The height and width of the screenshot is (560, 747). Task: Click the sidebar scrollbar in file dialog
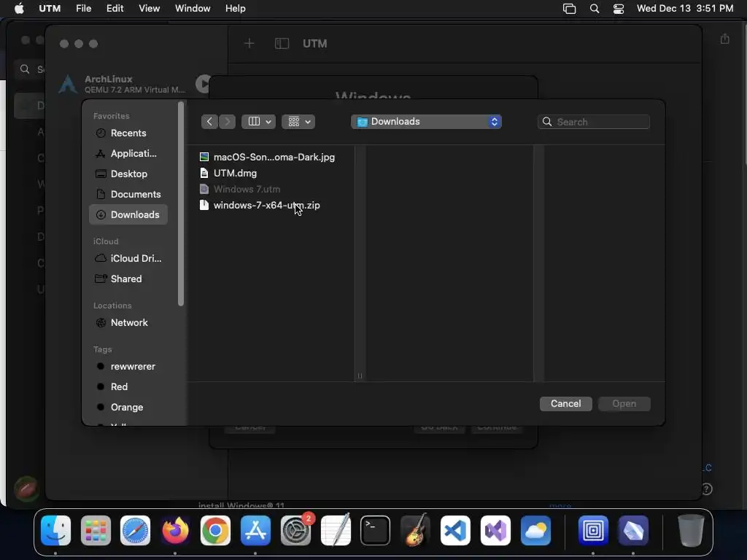pos(181,204)
